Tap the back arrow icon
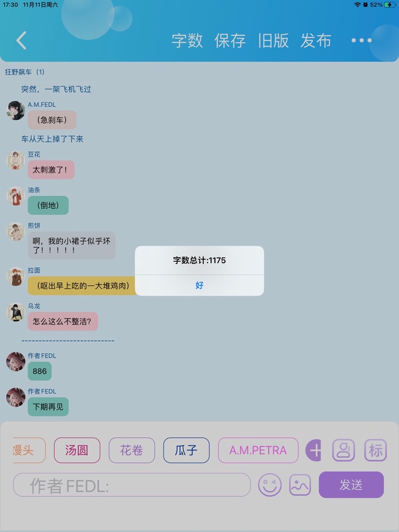 (x=21, y=41)
